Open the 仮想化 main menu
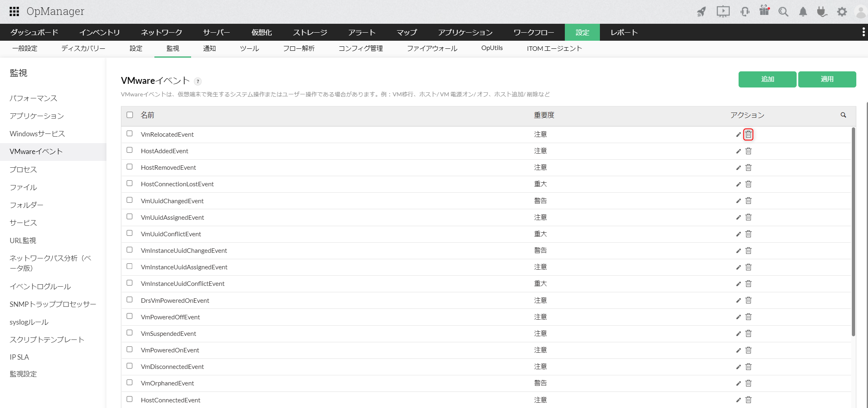Viewport: 868px width, 408px height. click(262, 32)
